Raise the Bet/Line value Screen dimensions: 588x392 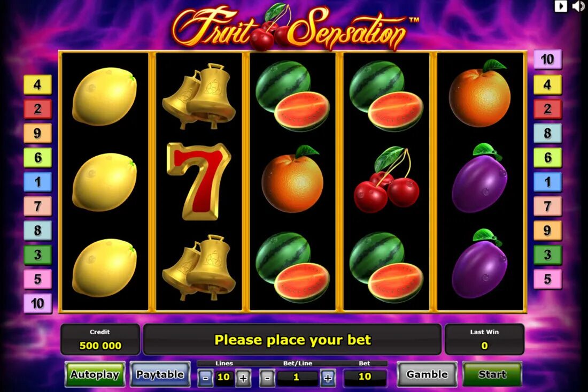328,378
